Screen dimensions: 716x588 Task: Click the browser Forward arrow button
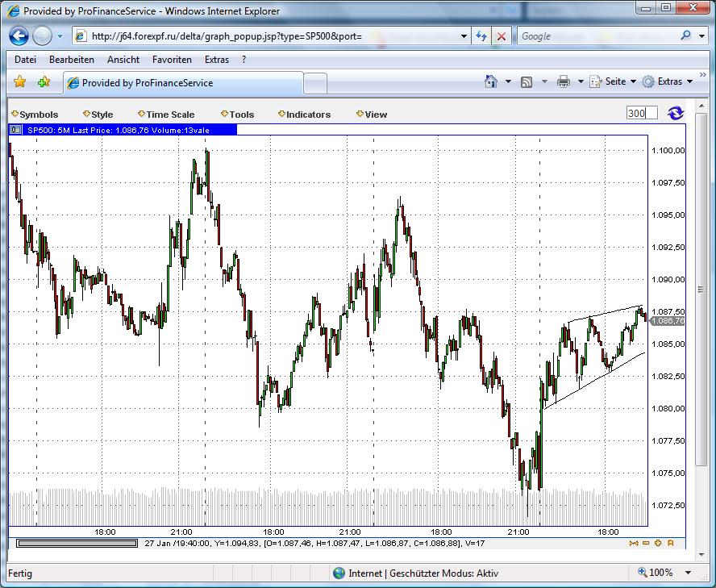[x=43, y=36]
